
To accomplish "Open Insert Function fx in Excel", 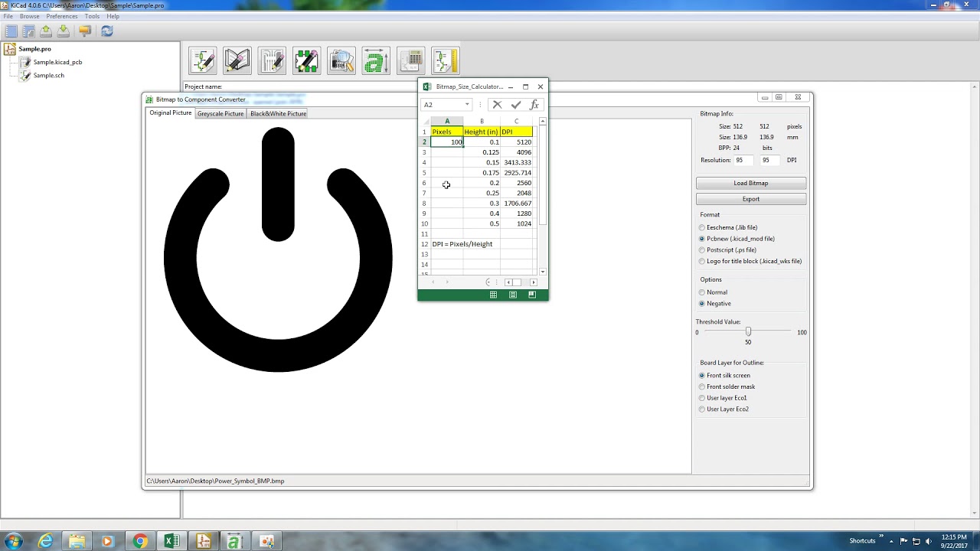I will coord(534,105).
